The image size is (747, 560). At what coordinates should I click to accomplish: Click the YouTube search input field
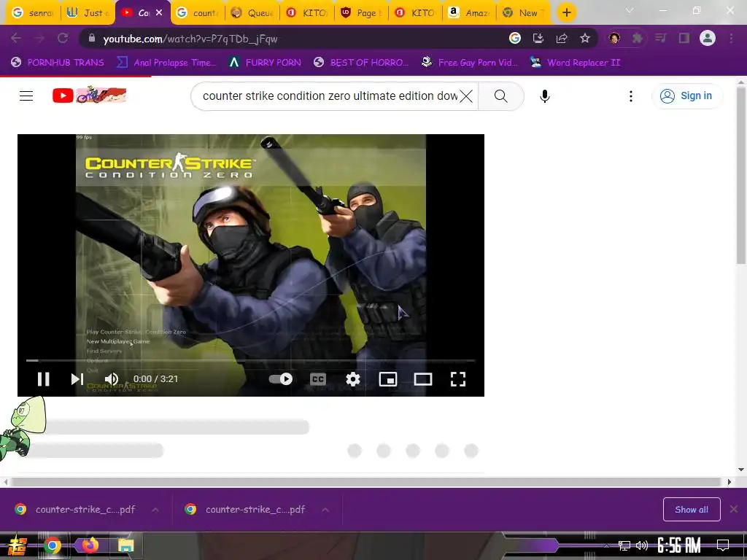point(329,96)
